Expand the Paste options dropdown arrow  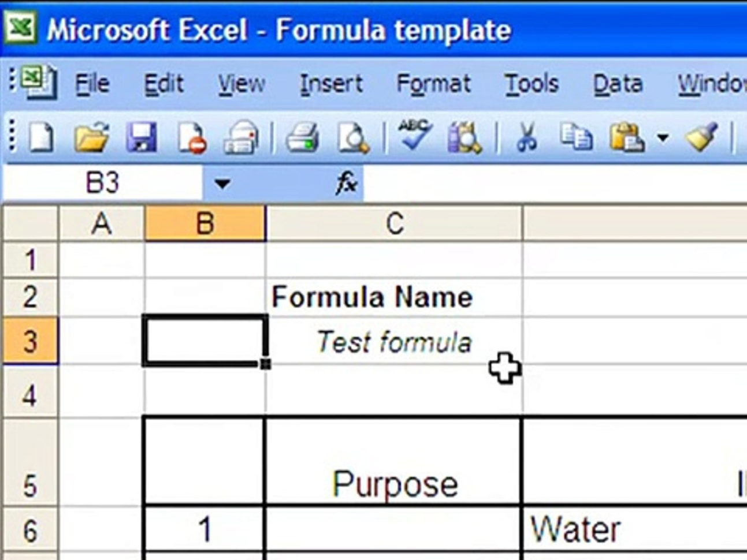pos(663,138)
